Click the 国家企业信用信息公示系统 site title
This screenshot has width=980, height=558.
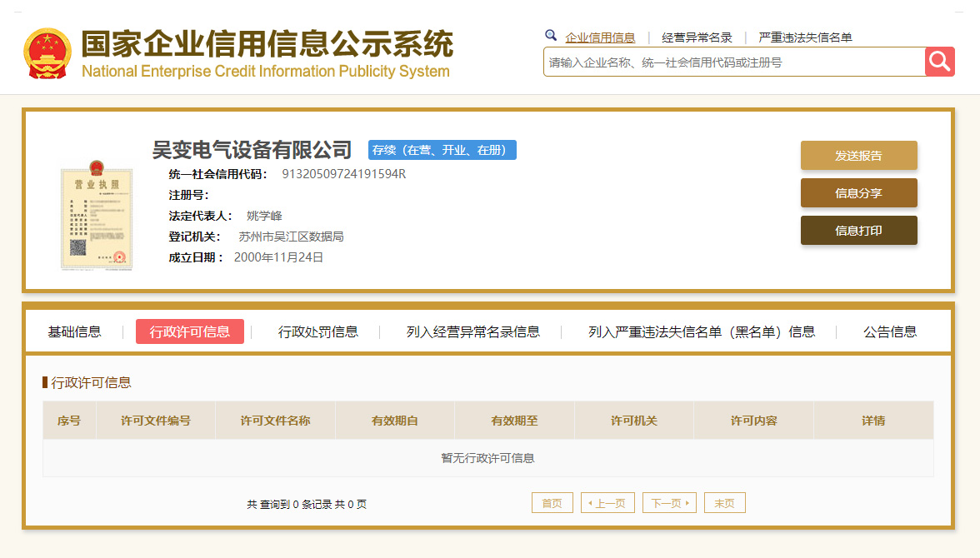point(267,44)
